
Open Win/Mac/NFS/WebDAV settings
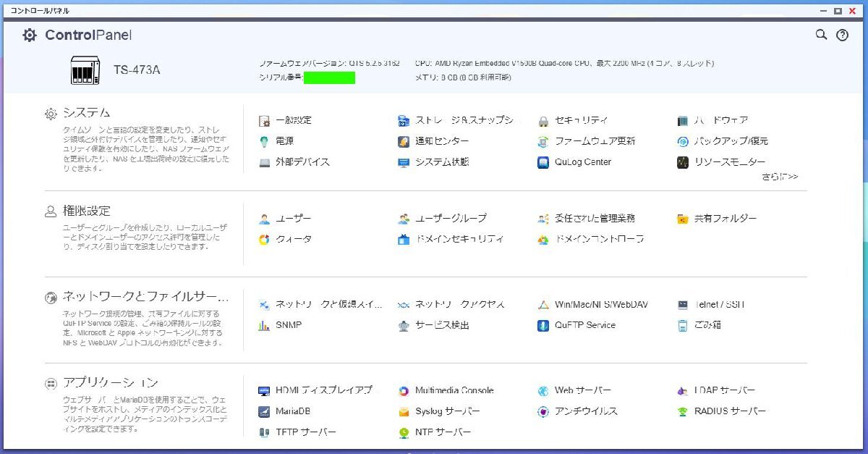(593, 305)
